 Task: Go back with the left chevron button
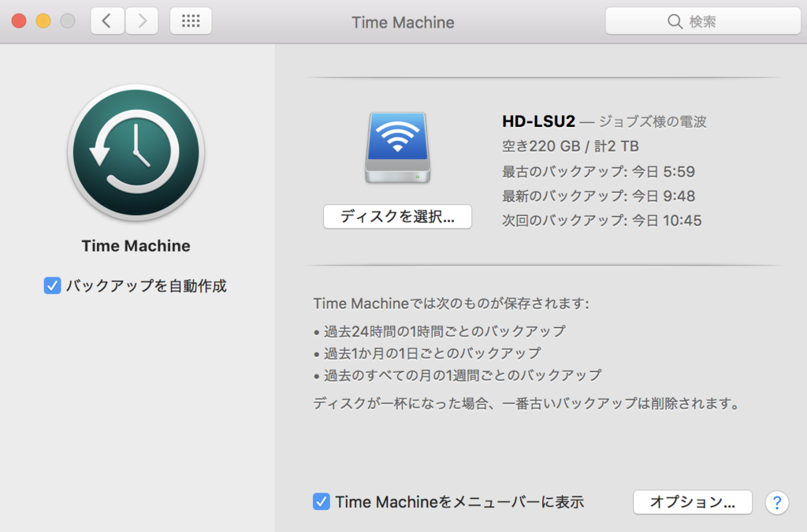pyautogui.click(x=107, y=21)
